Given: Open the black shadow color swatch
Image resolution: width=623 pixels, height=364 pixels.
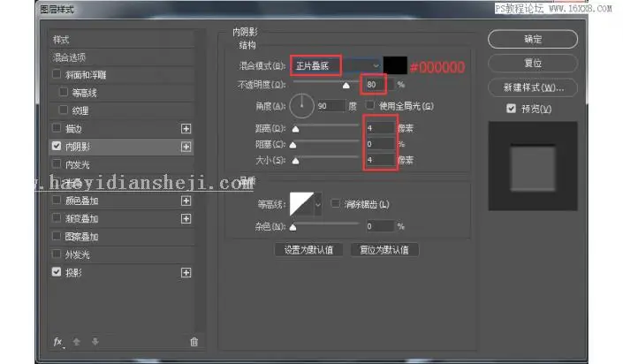Looking at the screenshot, I should pyautogui.click(x=395, y=65).
